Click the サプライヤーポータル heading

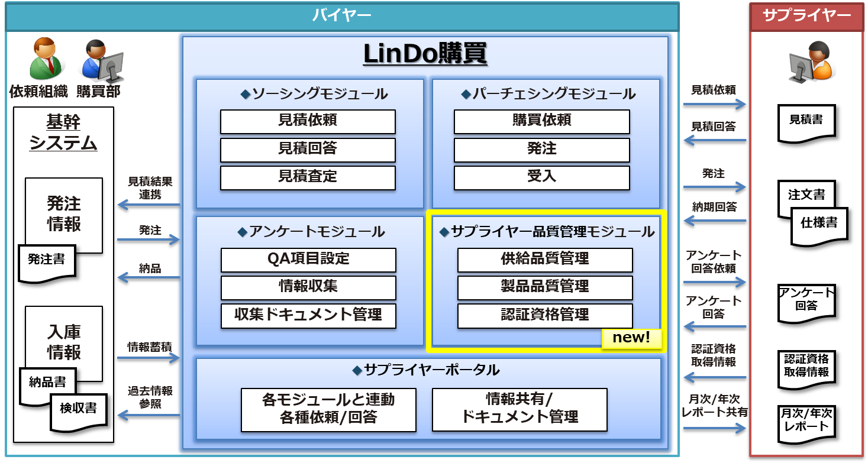pos(426,370)
